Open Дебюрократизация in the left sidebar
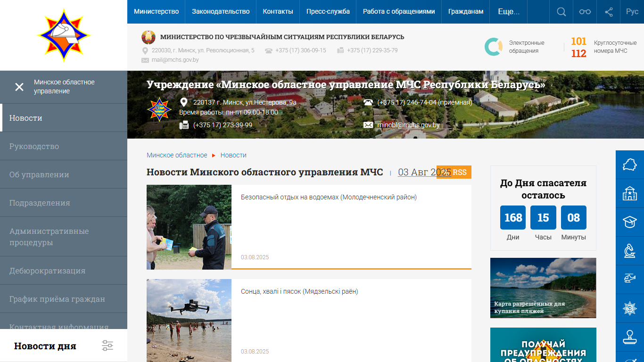 click(x=64, y=271)
